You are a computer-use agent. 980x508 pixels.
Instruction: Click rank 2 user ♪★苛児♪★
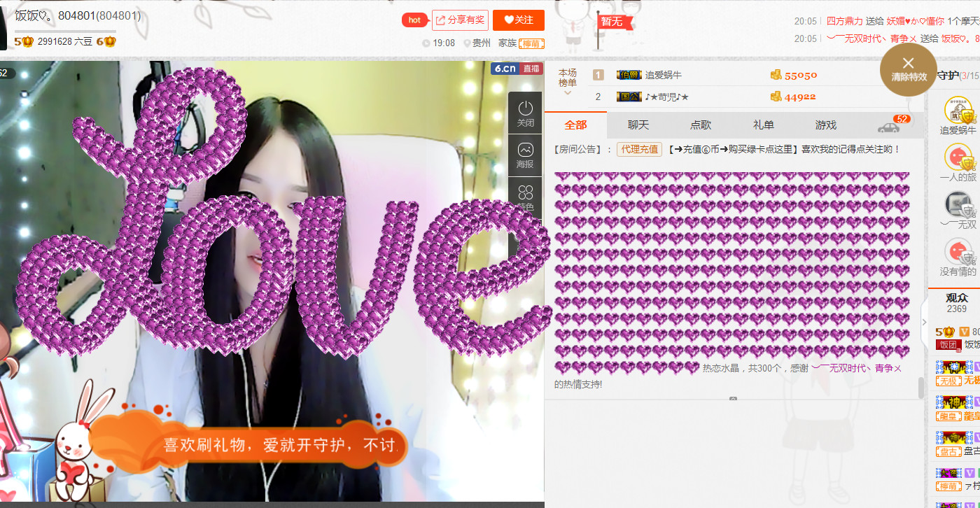tap(666, 97)
